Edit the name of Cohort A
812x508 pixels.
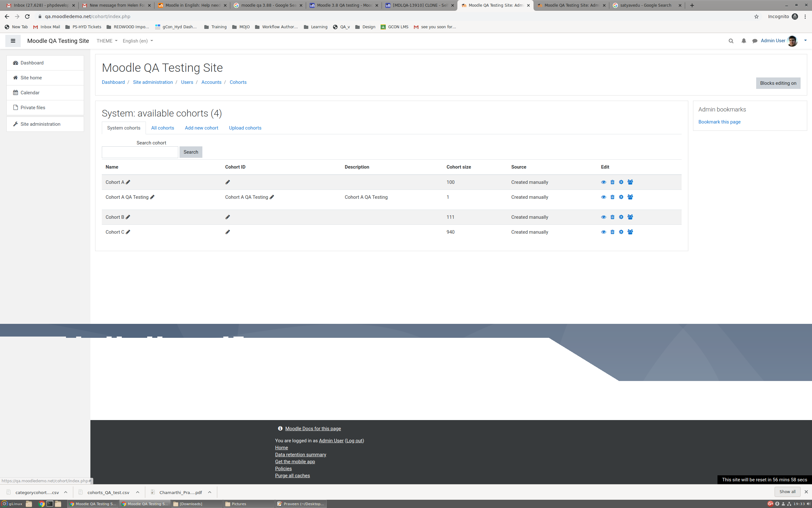128,182
